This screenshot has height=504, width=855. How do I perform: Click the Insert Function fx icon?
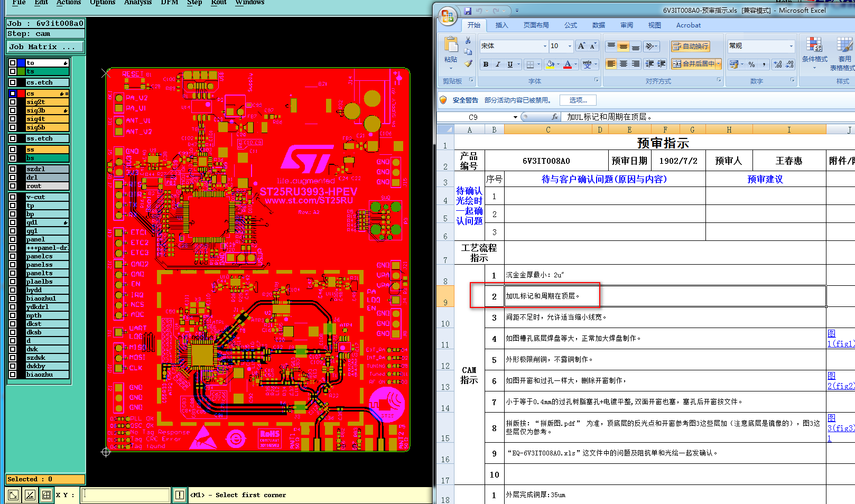554,117
